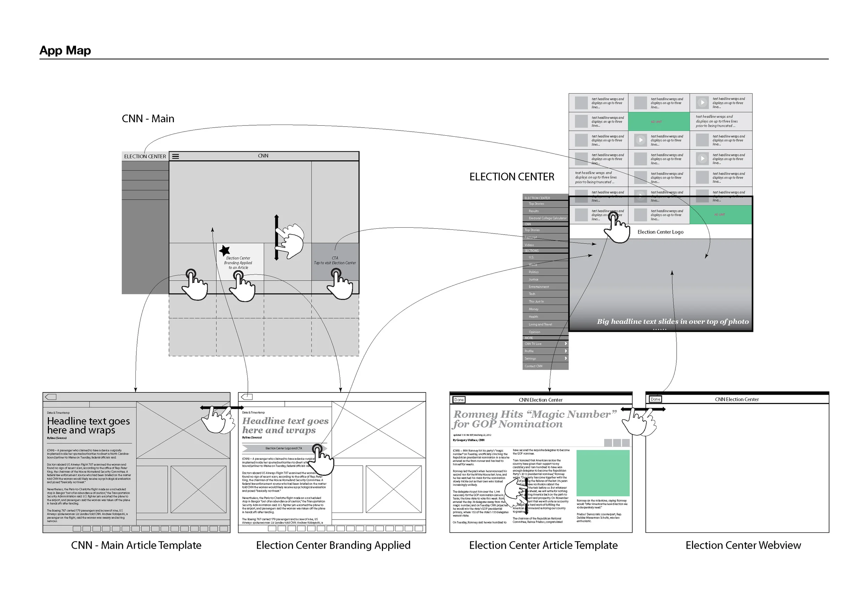Click CNN title in main header bar
Viewport: 868px width, 608px height.
click(x=263, y=156)
